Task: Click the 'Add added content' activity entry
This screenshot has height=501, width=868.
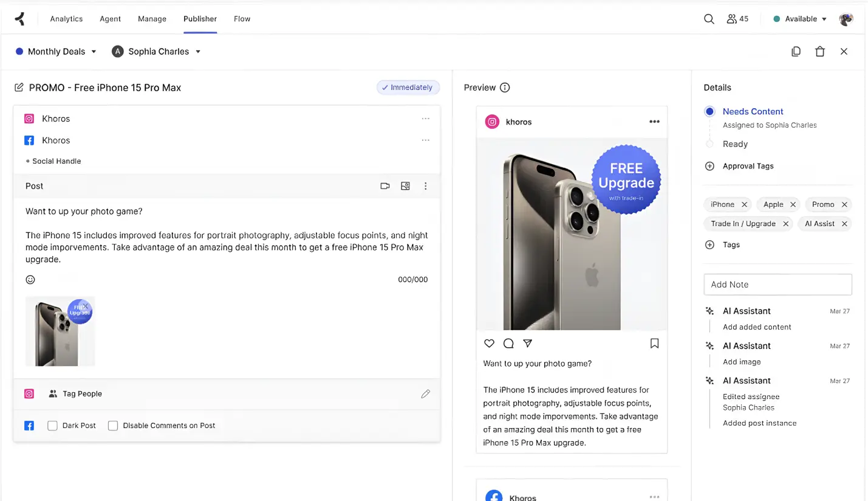Action: (757, 327)
